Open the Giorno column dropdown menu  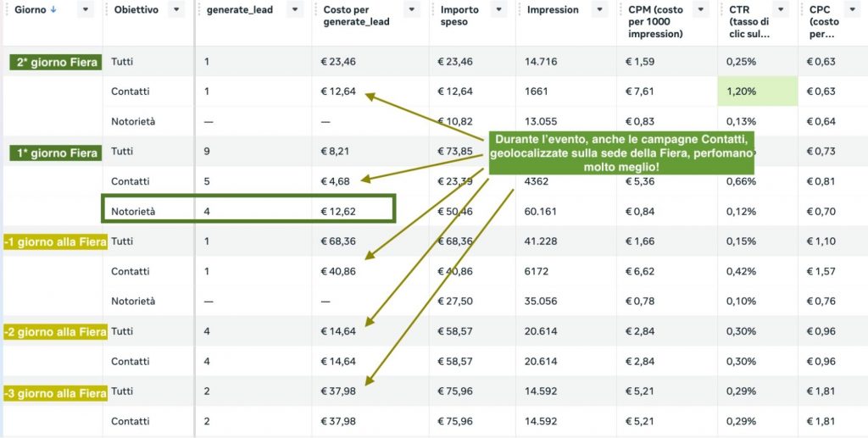click(85, 10)
